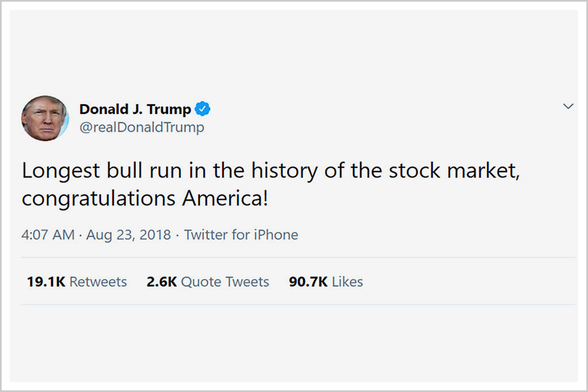Open the @realDonaldTrump handle link
Viewport: 588px width, 392px height.
(x=142, y=127)
